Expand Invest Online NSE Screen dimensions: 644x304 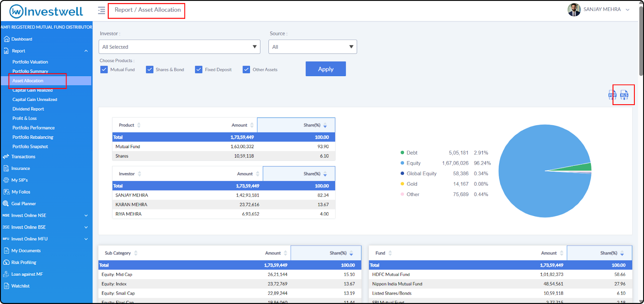click(x=86, y=215)
